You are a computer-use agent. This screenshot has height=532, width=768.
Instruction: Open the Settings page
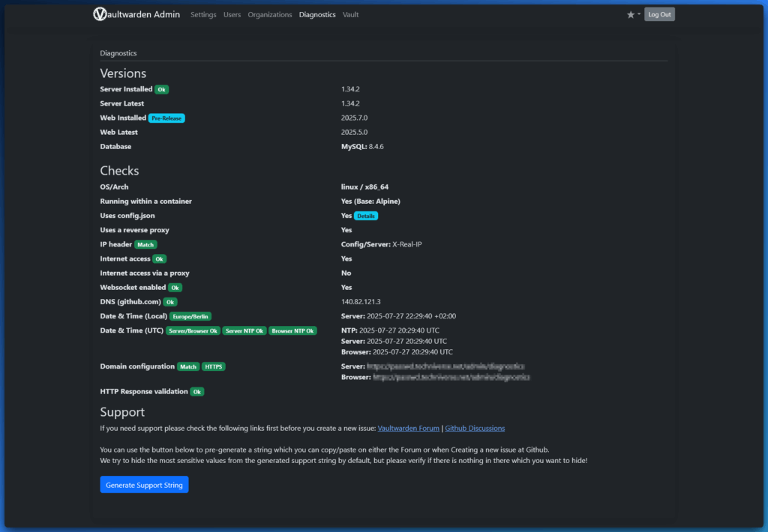(203, 15)
